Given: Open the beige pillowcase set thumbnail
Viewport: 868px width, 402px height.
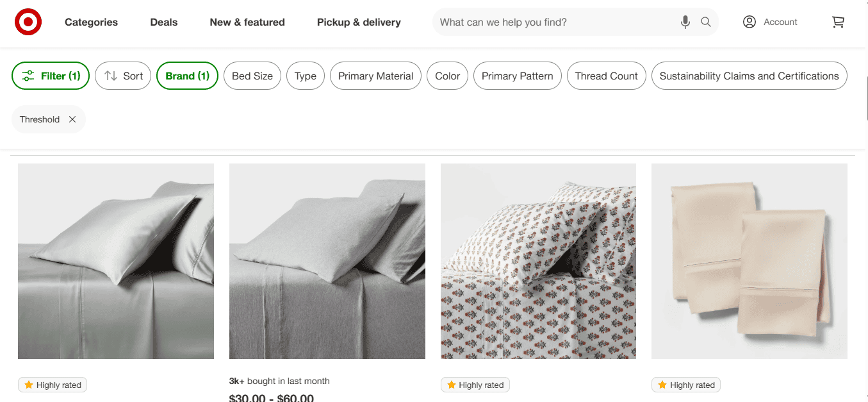Looking at the screenshot, I should tap(749, 261).
